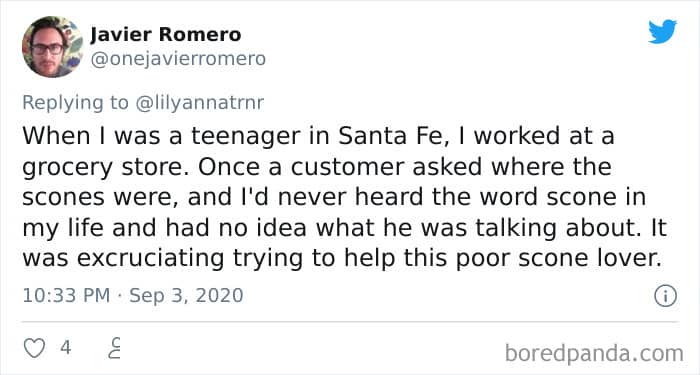This screenshot has width=700, height=375.
Task: Click the words "Santa Fe" in tweet
Action: [x=392, y=136]
